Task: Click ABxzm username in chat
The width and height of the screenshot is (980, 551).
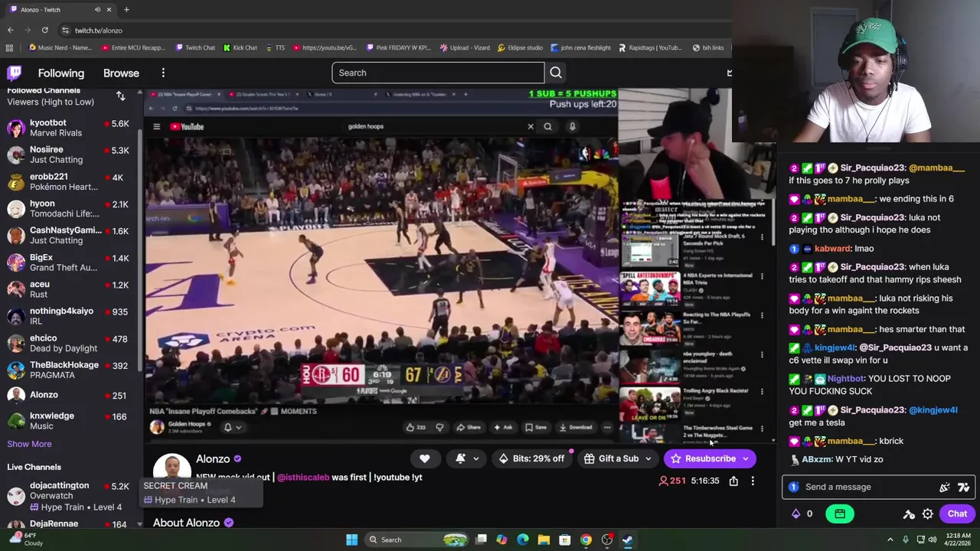Action: [816, 459]
